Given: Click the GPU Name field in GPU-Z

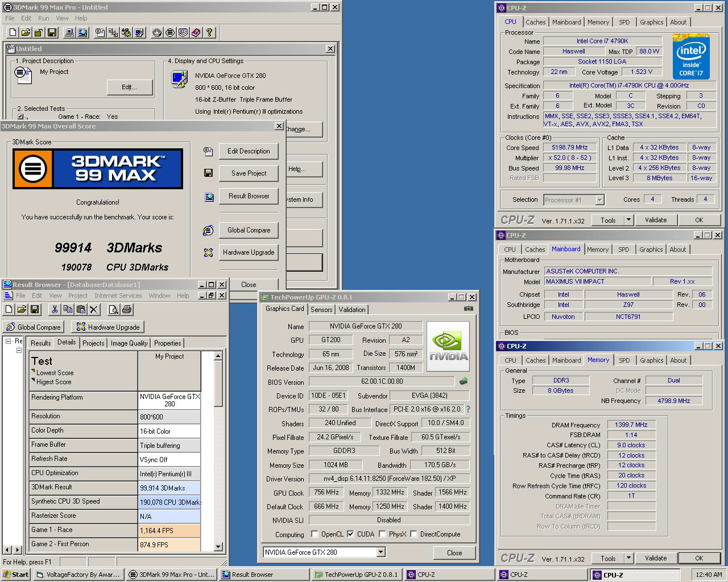Looking at the screenshot, I should [366, 326].
